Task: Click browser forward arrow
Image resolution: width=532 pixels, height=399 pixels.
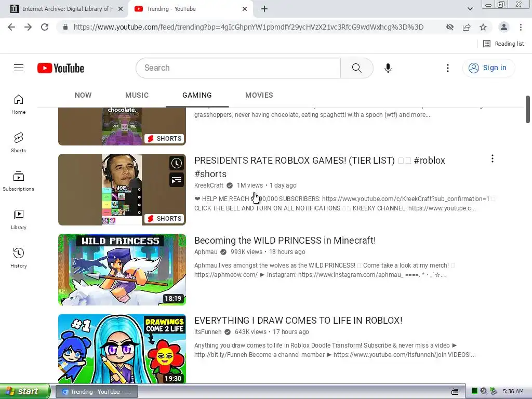Action: tap(28, 27)
